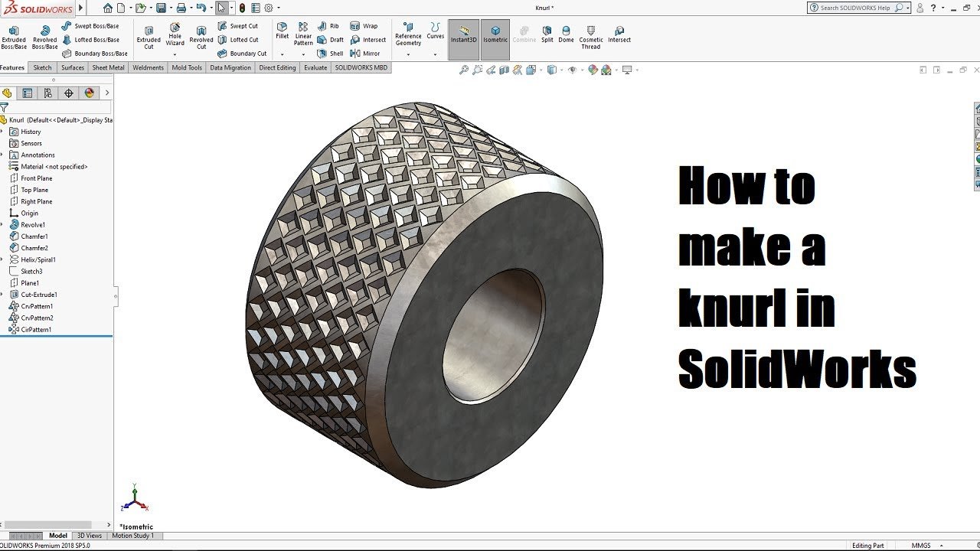Click the Search SOLIDWORKS Help field

point(855,8)
